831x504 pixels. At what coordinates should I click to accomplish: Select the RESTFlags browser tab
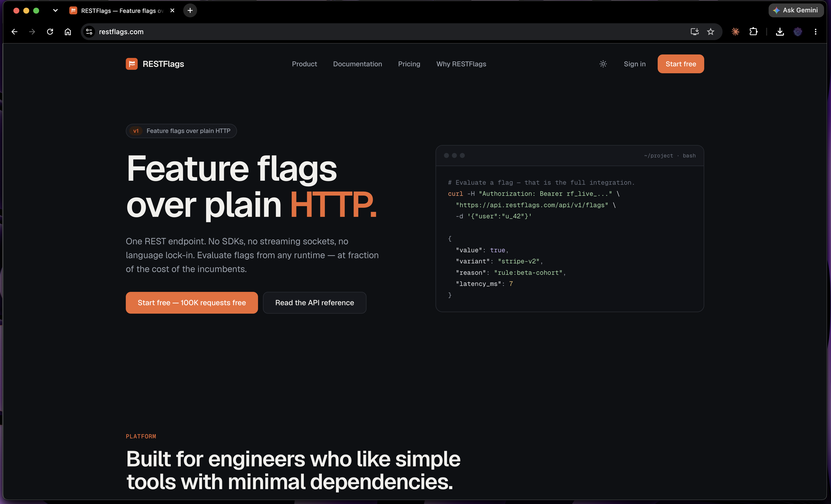(x=122, y=10)
